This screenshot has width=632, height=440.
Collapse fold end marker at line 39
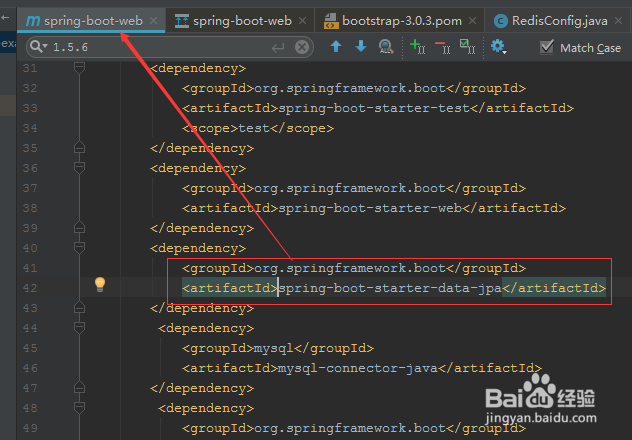click(79, 228)
